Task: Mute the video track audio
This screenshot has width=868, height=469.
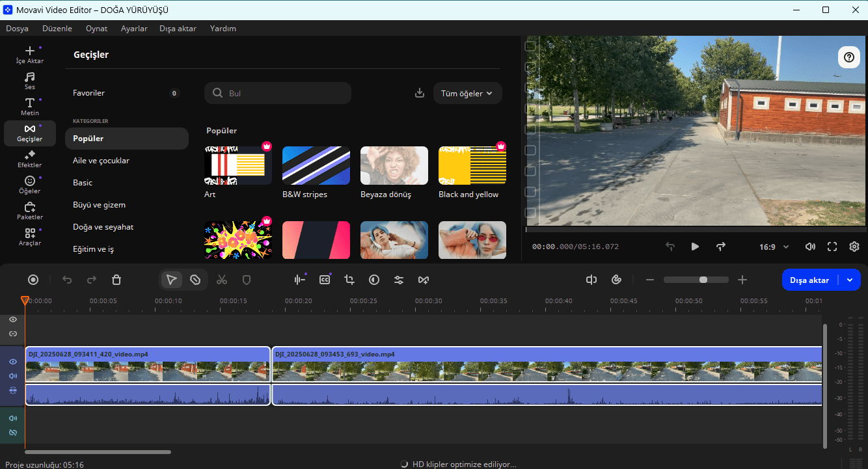Action: tap(12, 376)
